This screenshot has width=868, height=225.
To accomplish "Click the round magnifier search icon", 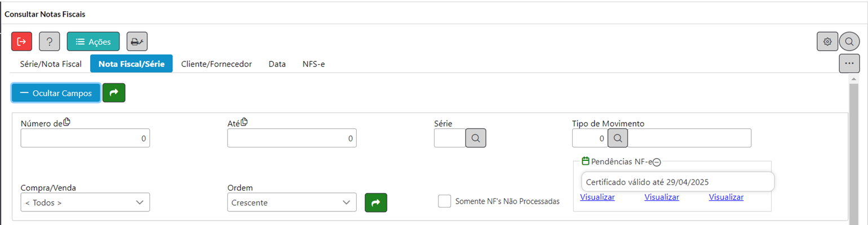I will (849, 42).
